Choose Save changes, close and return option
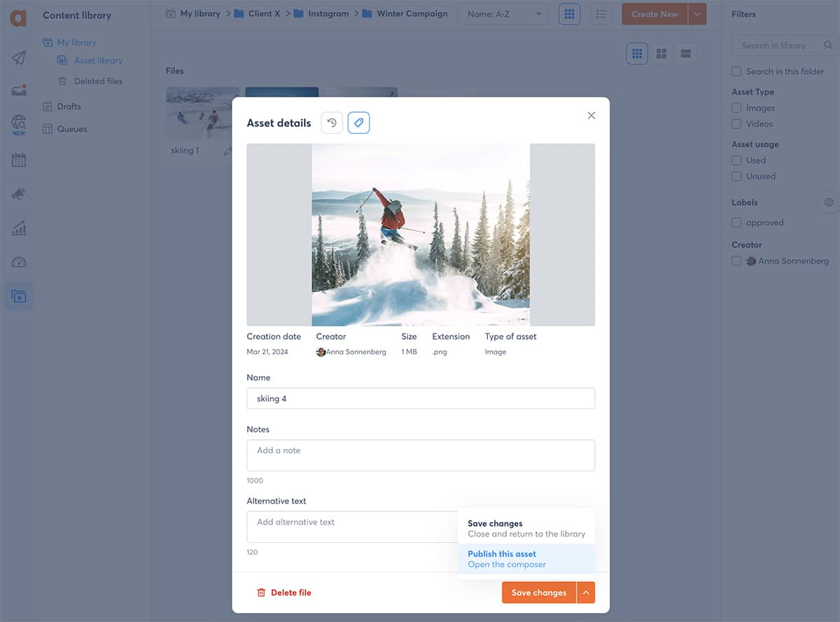This screenshot has height=622, width=840. [526, 529]
